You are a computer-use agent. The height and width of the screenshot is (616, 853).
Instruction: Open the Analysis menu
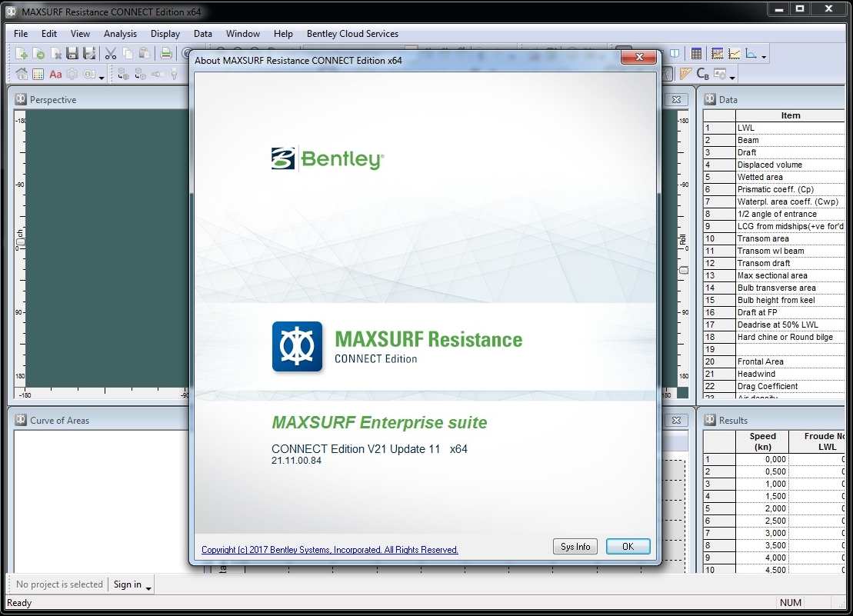(x=120, y=34)
